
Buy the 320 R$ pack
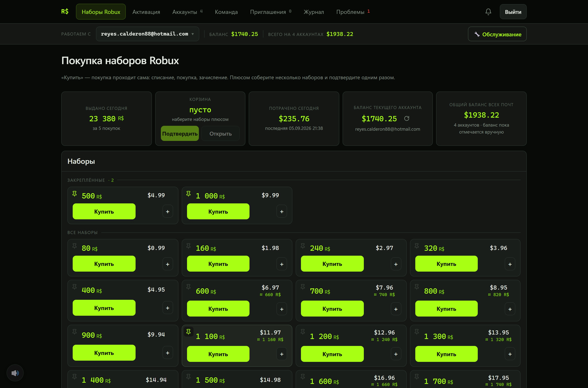tap(446, 264)
